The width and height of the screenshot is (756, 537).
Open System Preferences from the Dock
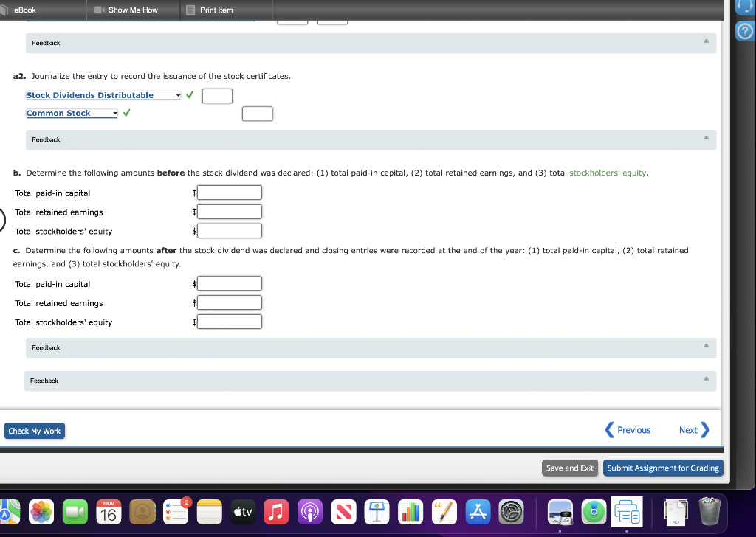511,511
